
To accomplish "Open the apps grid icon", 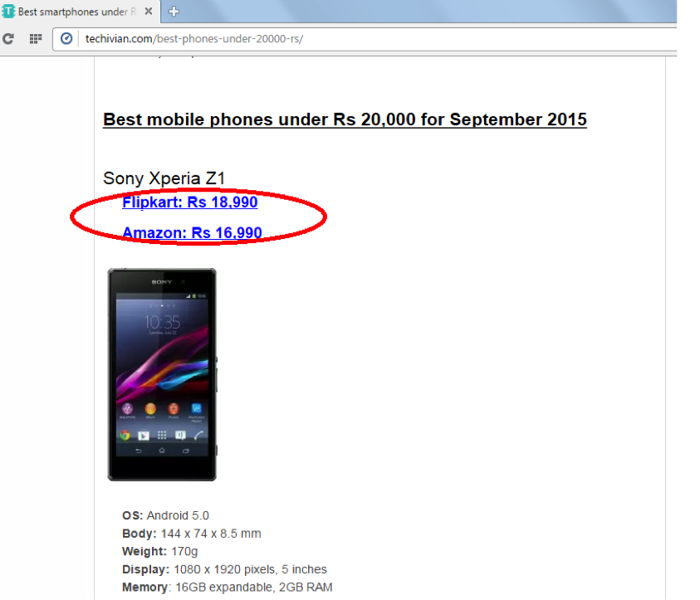I will pyautogui.click(x=36, y=39).
